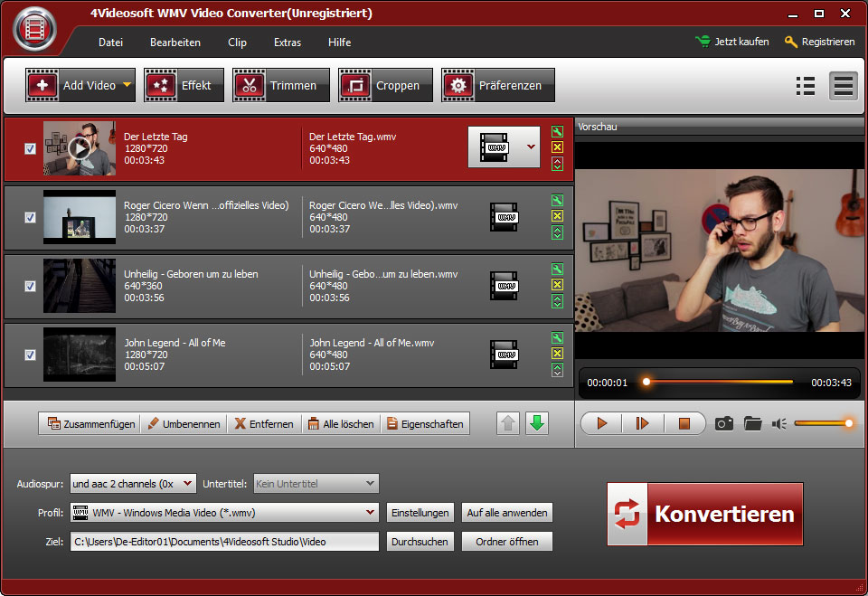Open the Trimmen scissors tool
This screenshot has height=596, width=868.
point(280,85)
